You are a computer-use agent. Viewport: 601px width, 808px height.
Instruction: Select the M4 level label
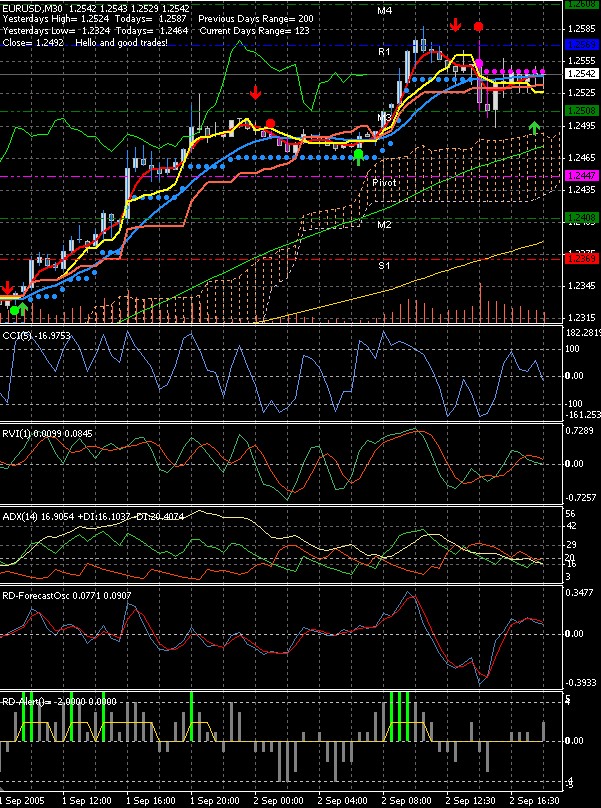[x=385, y=10]
